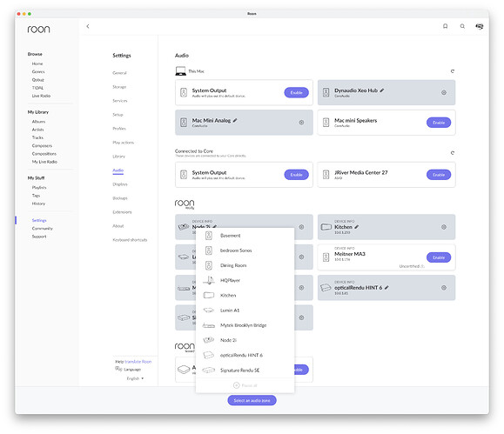The height and width of the screenshot is (434, 504).
Task: Go back using the back arrow
Action: [x=88, y=26]
